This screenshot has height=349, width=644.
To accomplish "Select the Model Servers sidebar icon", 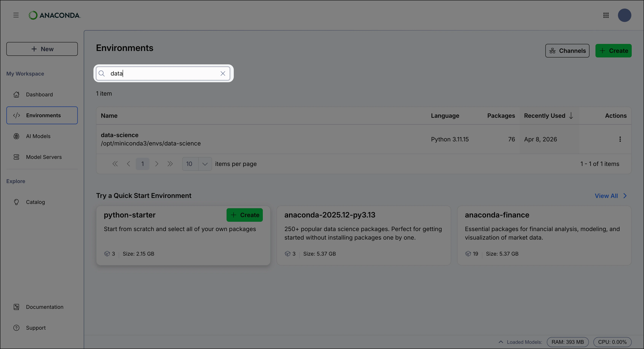I will [16, 157].
